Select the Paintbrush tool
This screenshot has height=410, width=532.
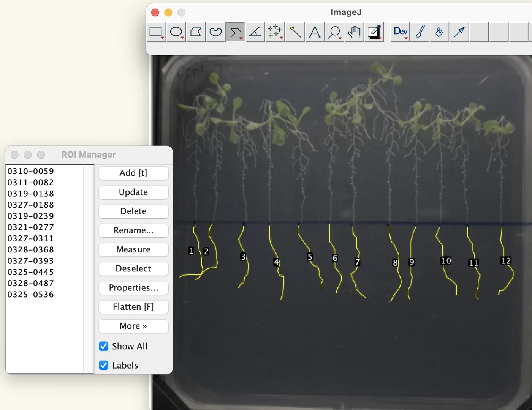point(420,32)
